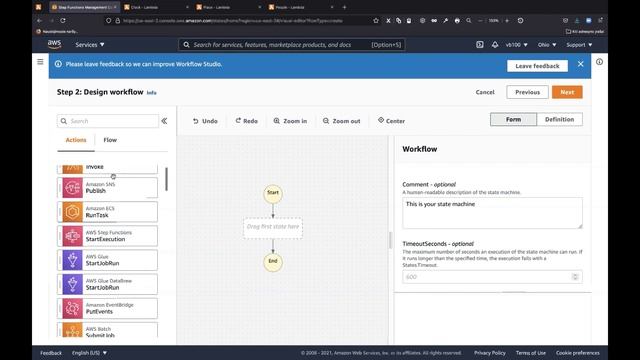Image resolution: width=640 pixels, height=360 pixels.
Task: Open the info panel icon at right
Action: 599,62
